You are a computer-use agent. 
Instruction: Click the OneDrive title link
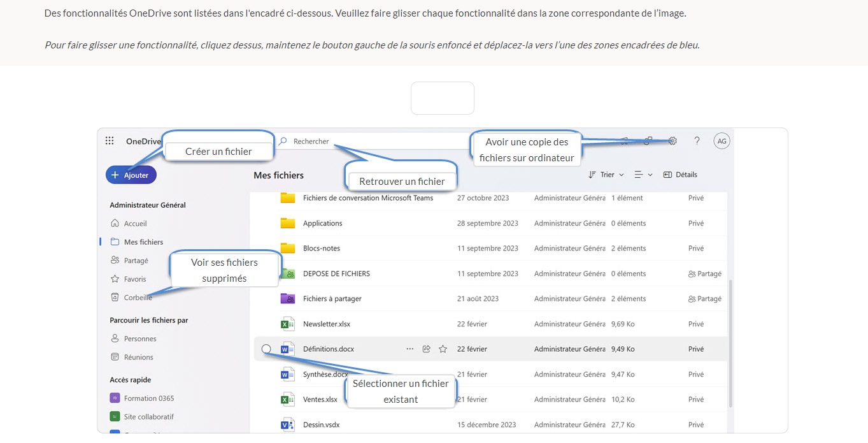coord(143,141)
